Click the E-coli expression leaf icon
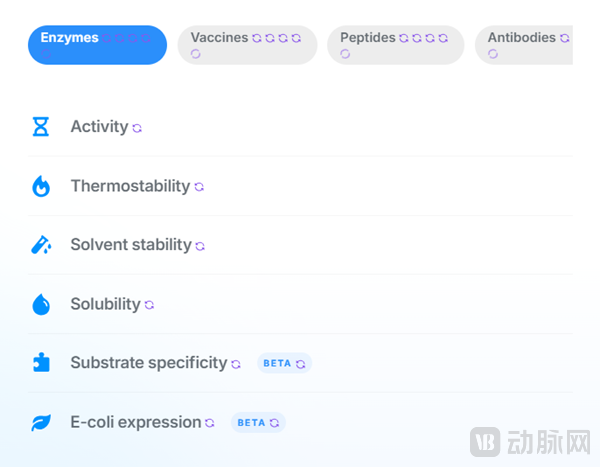 click(x=40, y=422)
